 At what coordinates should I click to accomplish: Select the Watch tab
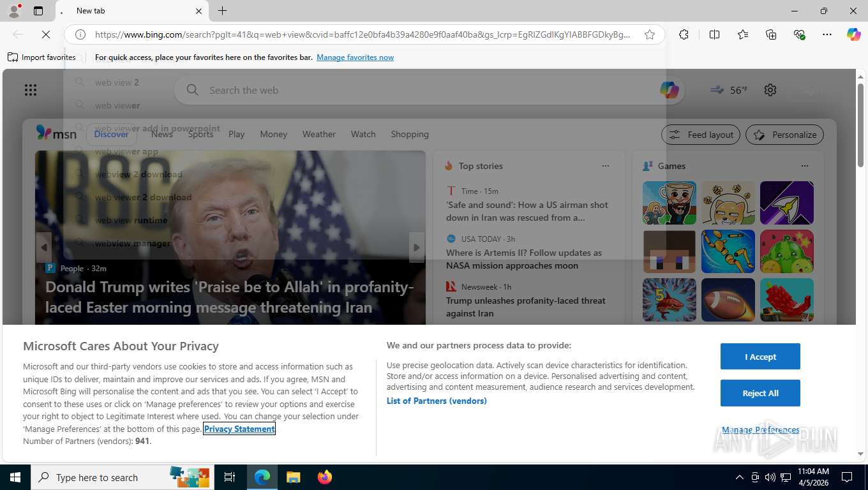(x=363, y=134)
